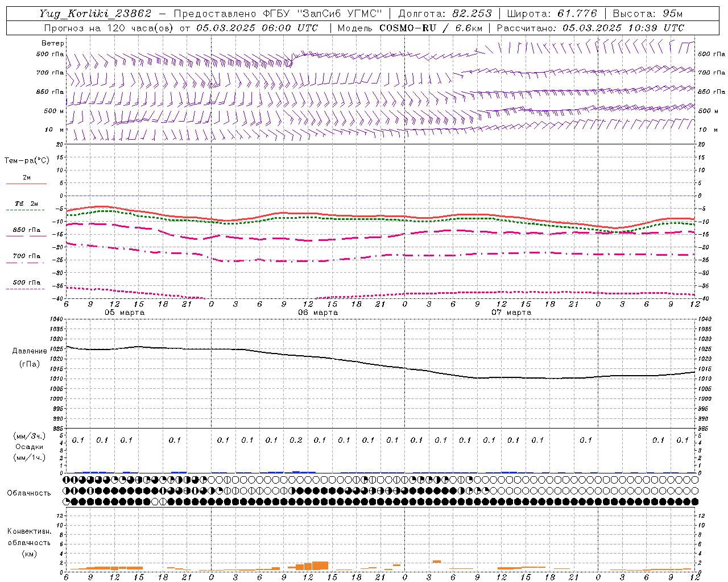This screenshot has width=728, height=582.
Task: Click the dotted pink 500 гПа legend line sample
Action: (25, 289)
